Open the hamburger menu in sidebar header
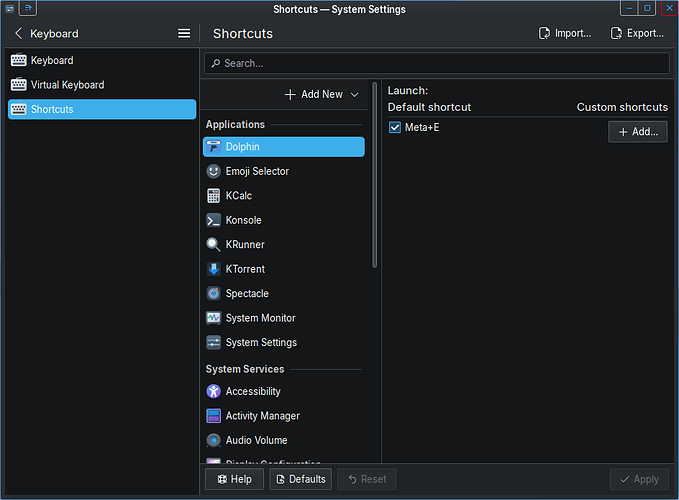This screenshot has width=679, height=500. [184, 33]
